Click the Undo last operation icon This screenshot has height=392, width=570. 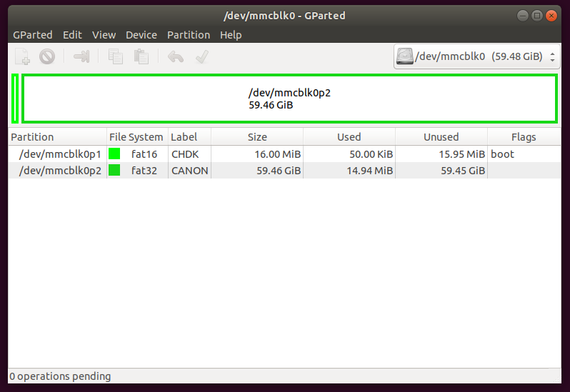pyautogui.click(x=175, y=56)
